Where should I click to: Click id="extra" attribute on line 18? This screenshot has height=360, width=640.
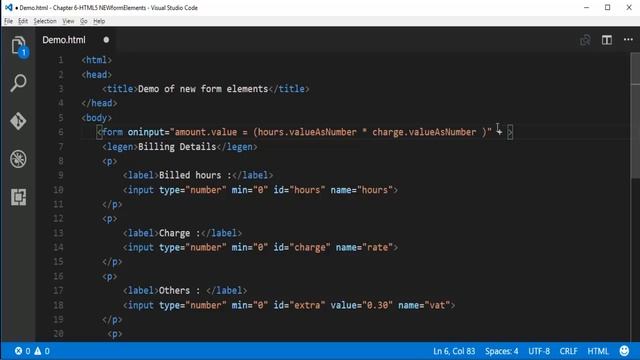coord(299,305)
